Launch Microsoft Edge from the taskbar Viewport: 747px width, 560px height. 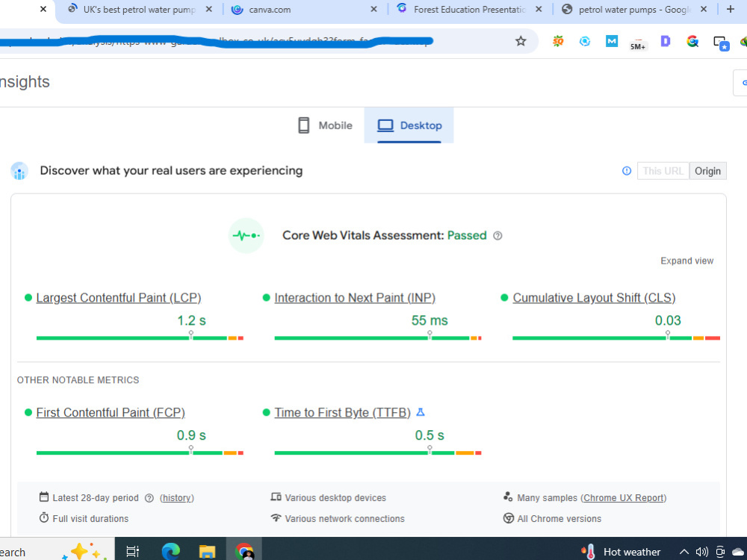pos(170,552)
